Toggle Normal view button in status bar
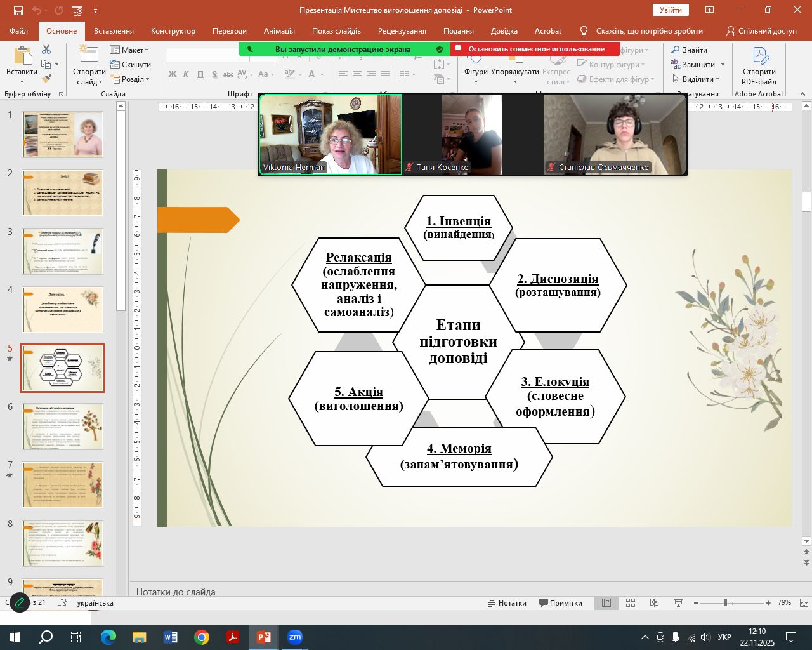The image size is (812, 650). (606, 603)
